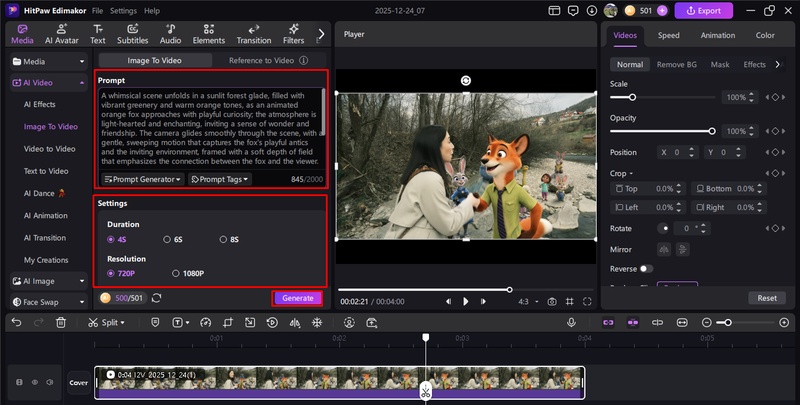Viewport: 800px width, 405px height.
Task: Click the Split tool
Action: tap(106, 322)
